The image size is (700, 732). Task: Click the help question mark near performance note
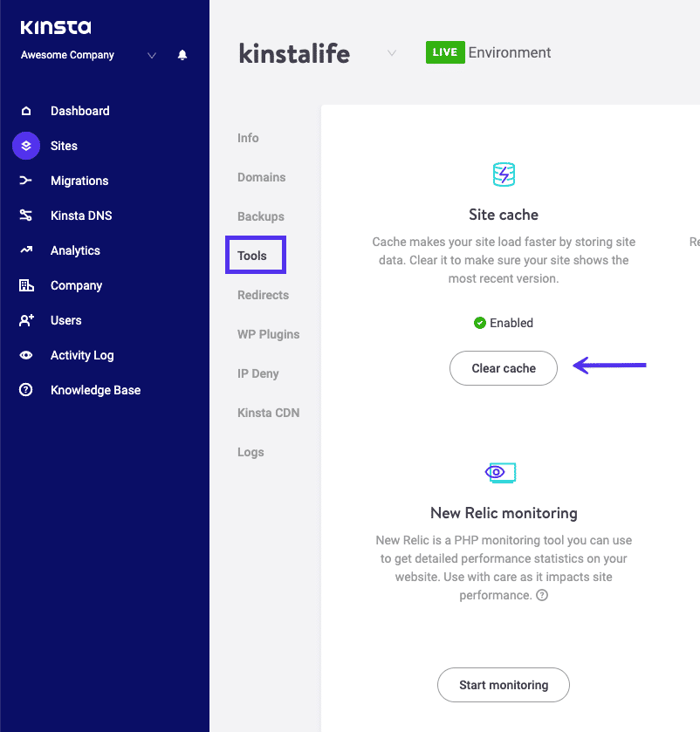pyautogui.click(x=542, y=594)
